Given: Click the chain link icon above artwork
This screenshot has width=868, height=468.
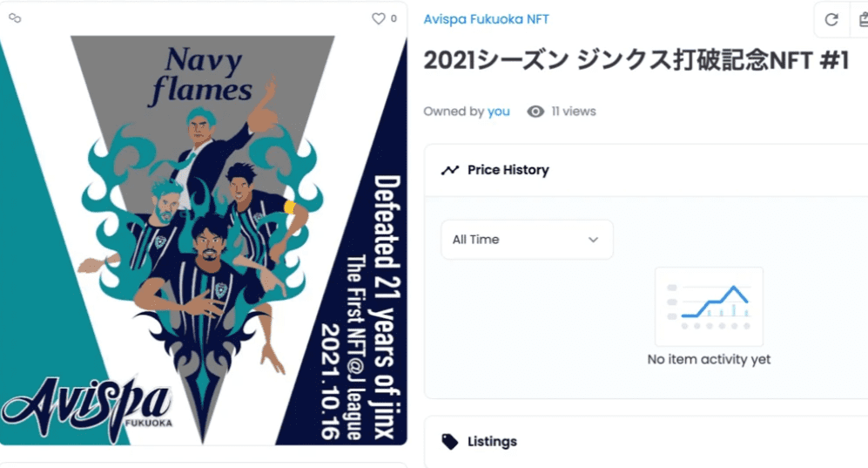Looking at the screenshot, I should (15, 18).
